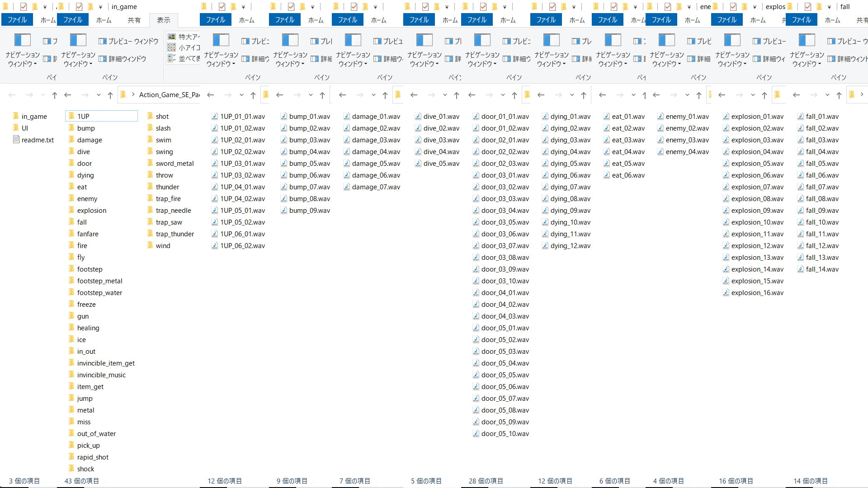Click the 28 個の項目 status text
868x488 pixels.
pyautogui.click(x=486, y=481)
